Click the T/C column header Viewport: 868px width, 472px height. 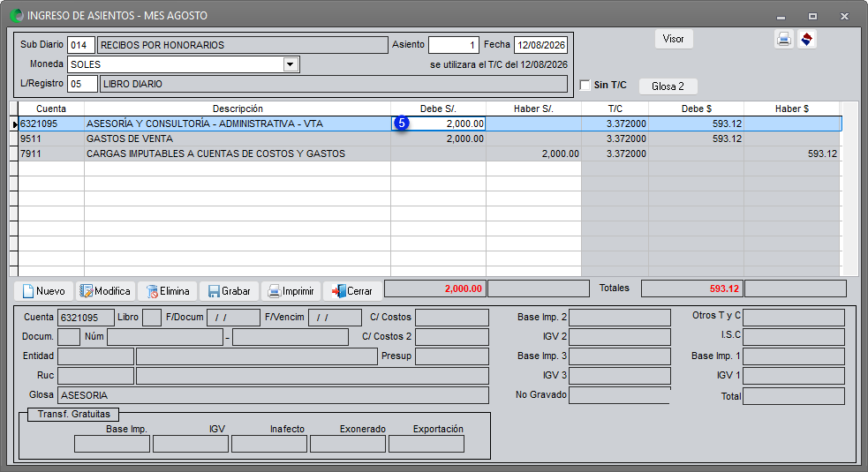point(615,109)
